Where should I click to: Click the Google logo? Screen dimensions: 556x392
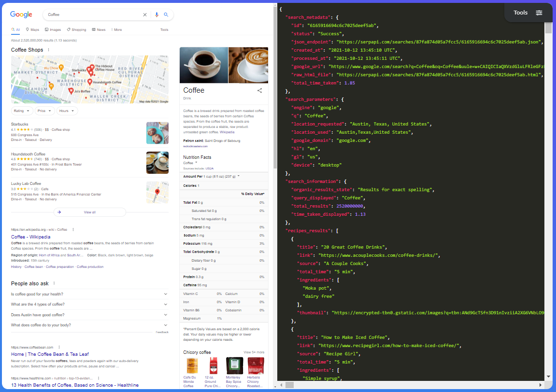coord(21,15)
